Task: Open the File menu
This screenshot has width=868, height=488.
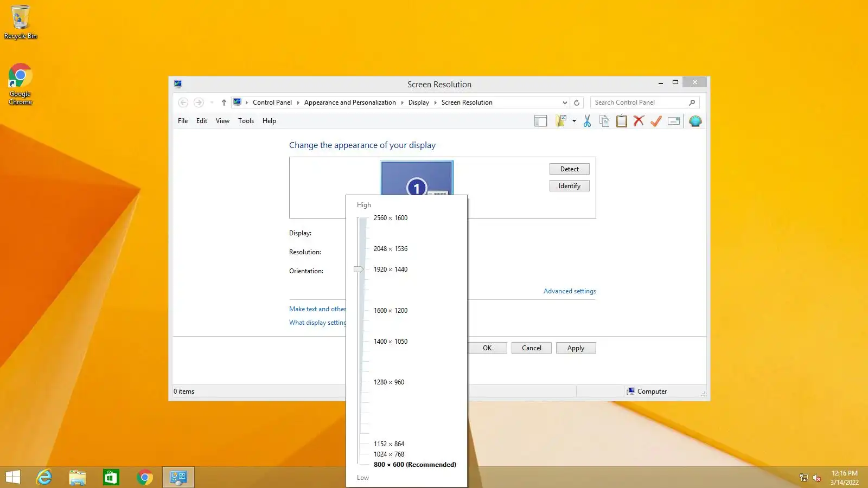Action: tap(183, 121)
